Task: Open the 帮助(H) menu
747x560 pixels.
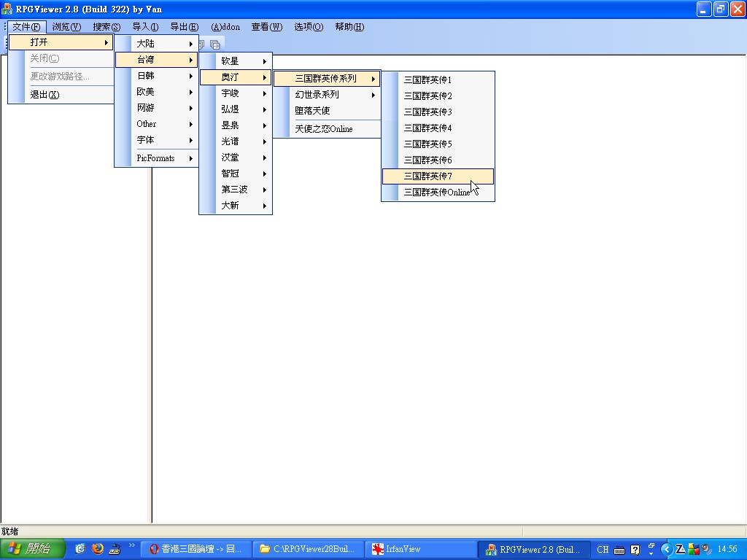Action: pyautogui.click(x=349, y=27)
